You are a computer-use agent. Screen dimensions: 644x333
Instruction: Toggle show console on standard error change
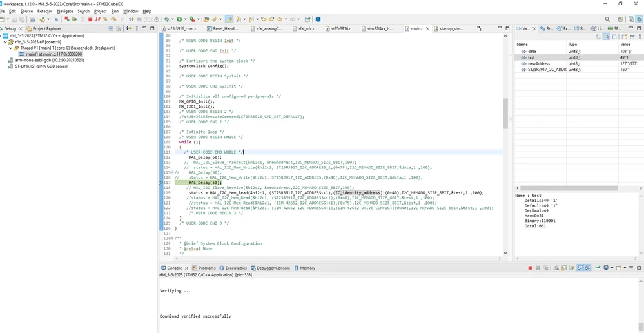pos(588,268)
